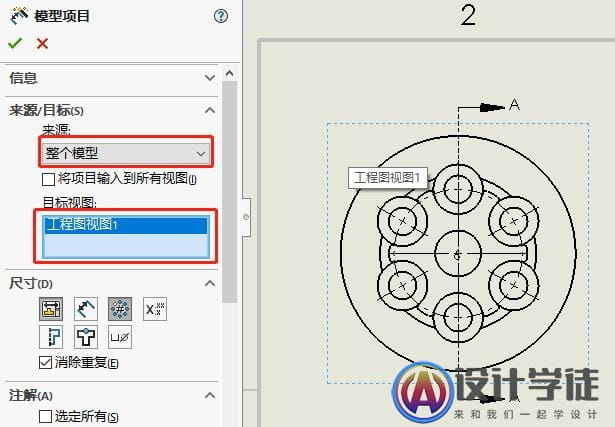The image size is (615, 427).
Task: Click the top bolt hole circle in drawing
Action: pyautogui.click(x=458, y=189)
